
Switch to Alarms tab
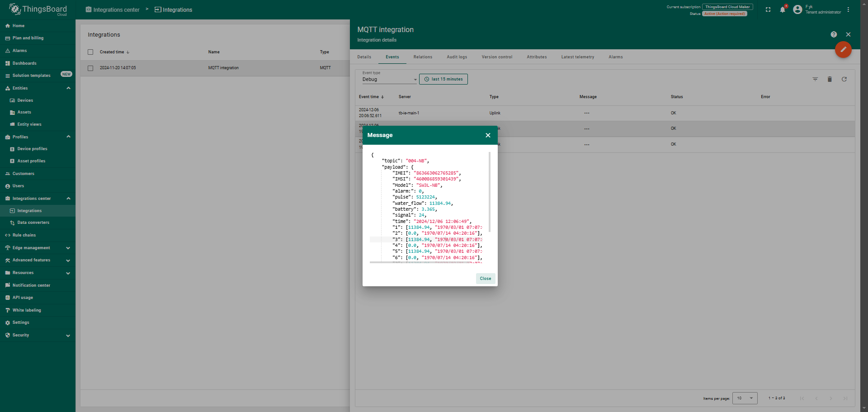616,57
